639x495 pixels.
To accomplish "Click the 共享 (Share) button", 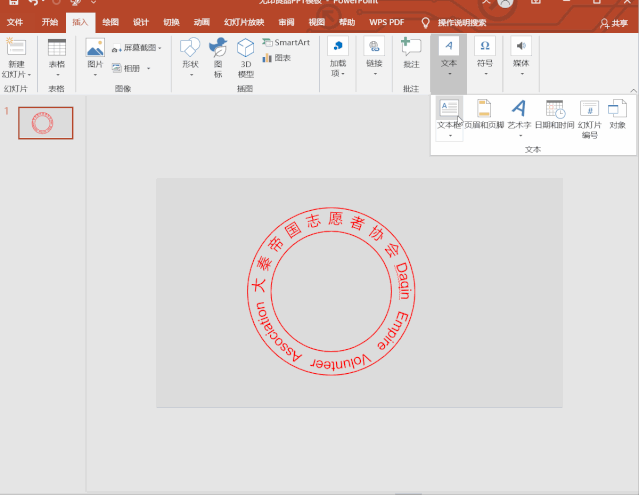I will tap(613, 23).
